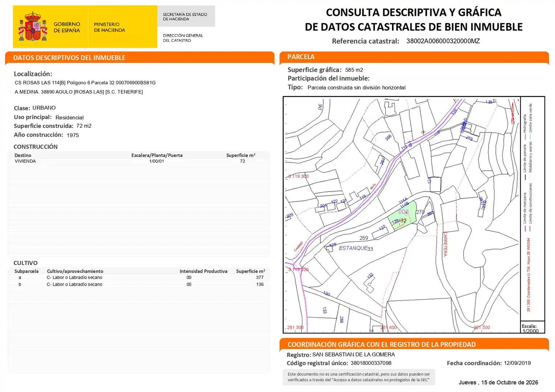Click the Intensidad Productiva column header
The image size is (555, 392).
[x=203, y=271]
